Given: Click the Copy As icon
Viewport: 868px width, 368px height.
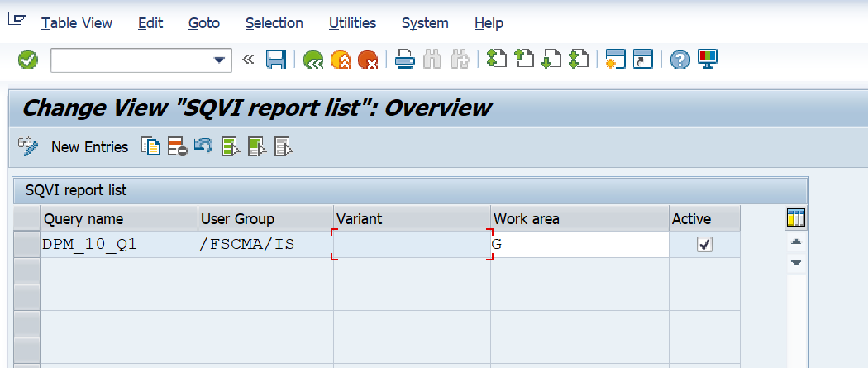Looking at the screenshot, I should click(150, 146).
